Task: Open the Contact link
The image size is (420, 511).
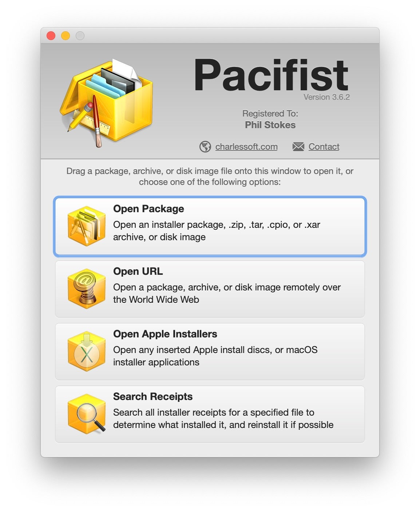Action: [324, 147]
